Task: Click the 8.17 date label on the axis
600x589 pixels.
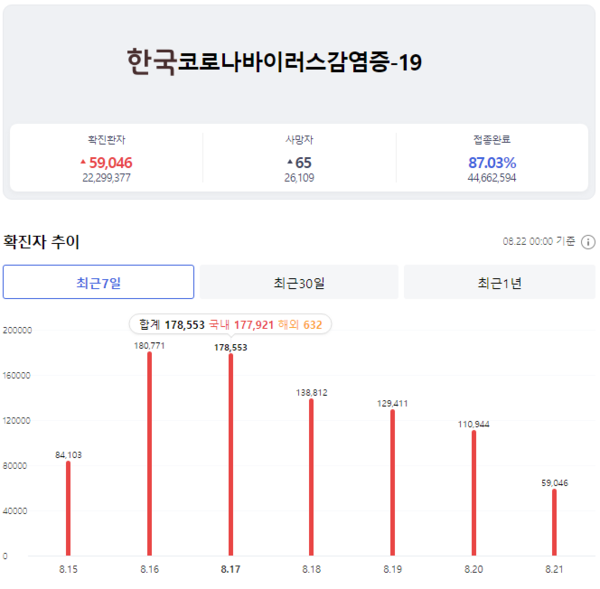Action: (x=230, y=569)
